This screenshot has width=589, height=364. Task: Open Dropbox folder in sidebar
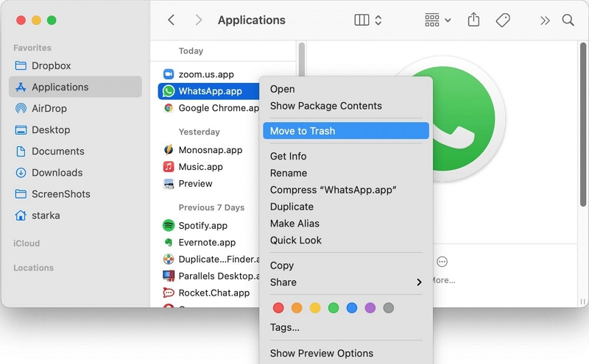tap(75, 65)
